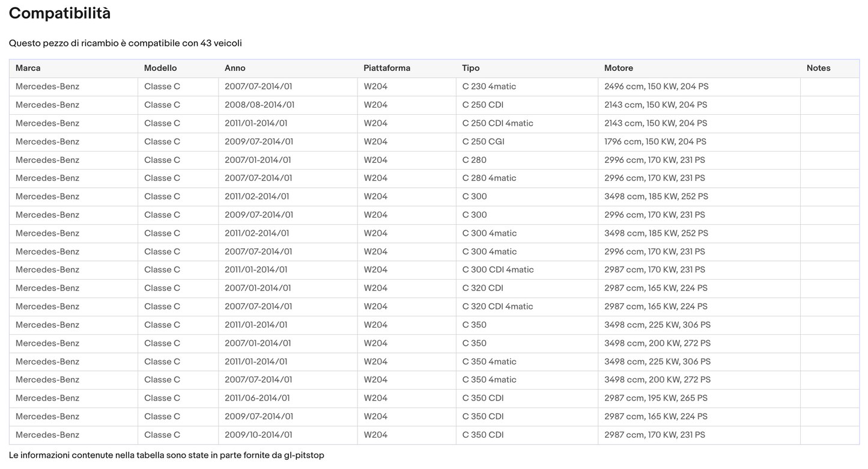Click the 2011/06-2014/01 year cell
This screenshot has height=469, width=868.
click(x=257, y=398)
